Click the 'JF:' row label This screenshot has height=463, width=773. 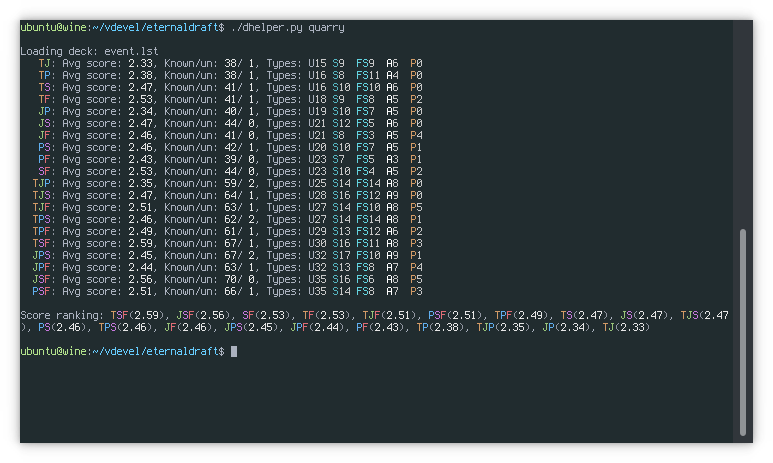47,136
